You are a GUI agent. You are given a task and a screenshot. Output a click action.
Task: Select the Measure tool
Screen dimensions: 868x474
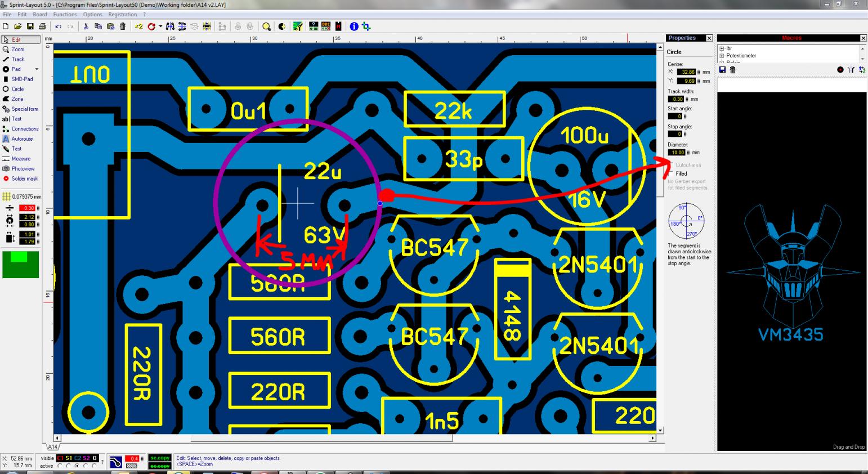click(x=21, y=159)
